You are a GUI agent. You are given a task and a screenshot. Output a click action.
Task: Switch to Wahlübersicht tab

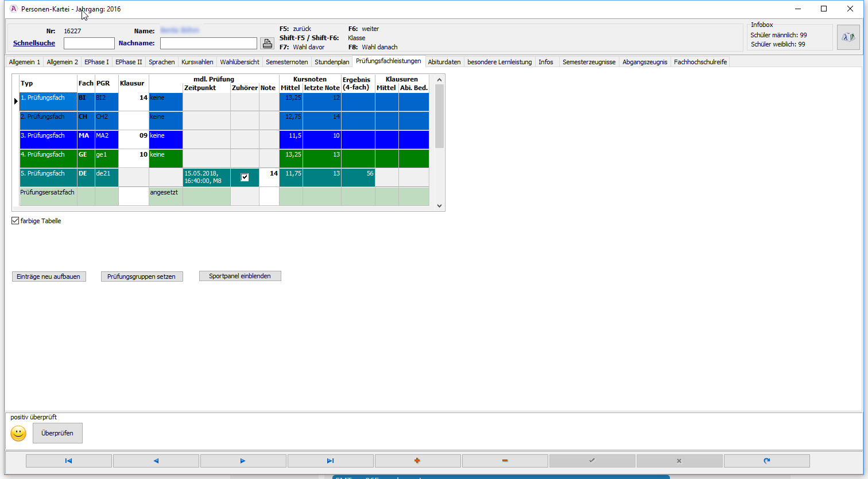[240, 62]
